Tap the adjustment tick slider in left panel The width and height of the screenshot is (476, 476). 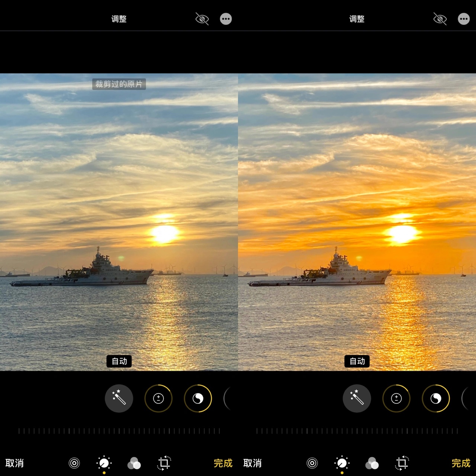click(x=119, y=431)
